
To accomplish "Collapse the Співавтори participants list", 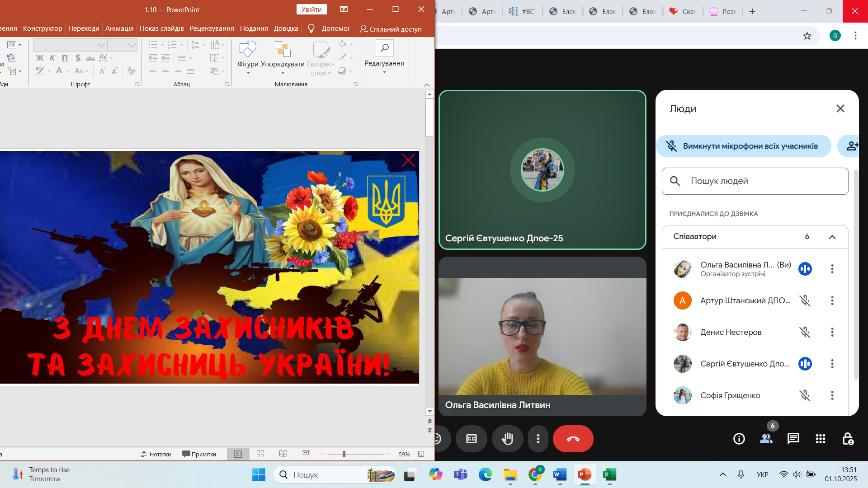I will click(832, 237).
